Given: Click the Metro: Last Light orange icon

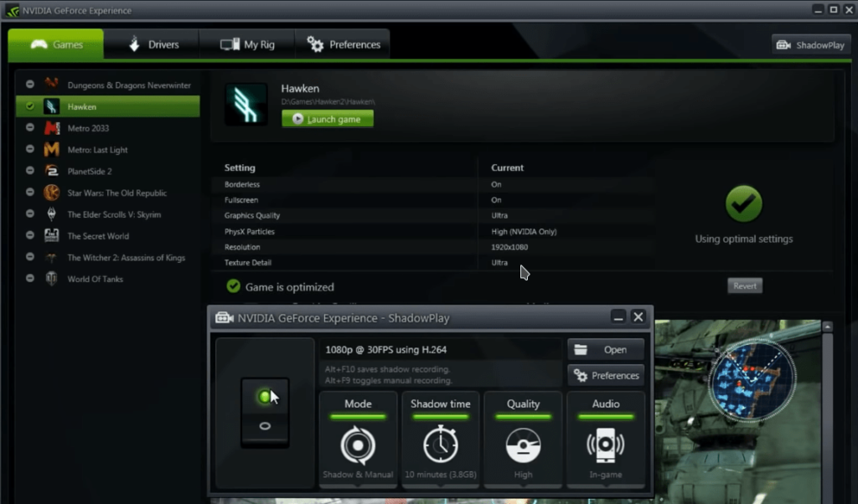Looking at the screenshot, I should [x=51, y=149].
